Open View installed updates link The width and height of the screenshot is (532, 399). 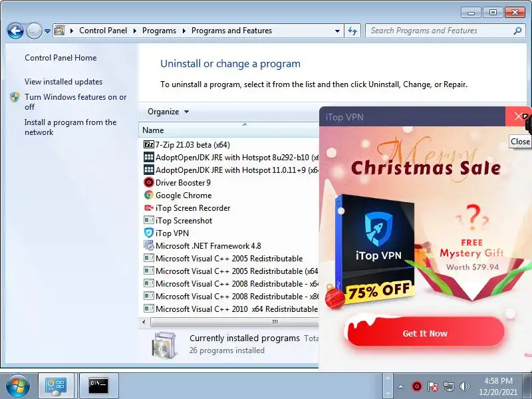[x=63, y=82]
